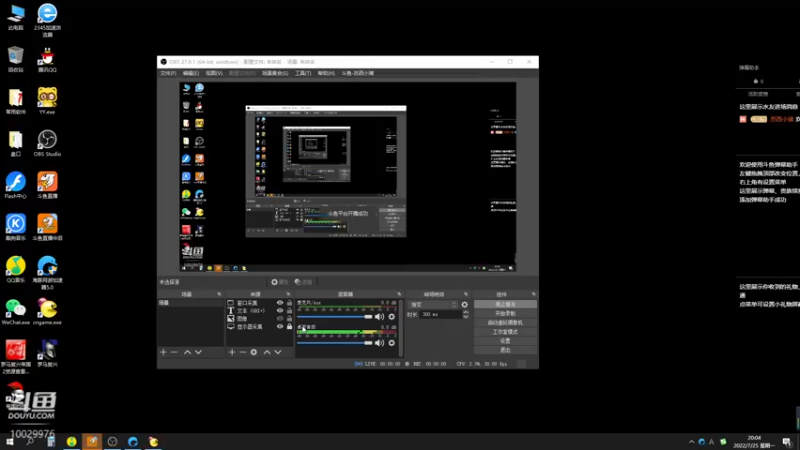
Task: Pop out the 来源 dock panel
Action: click(x=288, y=294)
